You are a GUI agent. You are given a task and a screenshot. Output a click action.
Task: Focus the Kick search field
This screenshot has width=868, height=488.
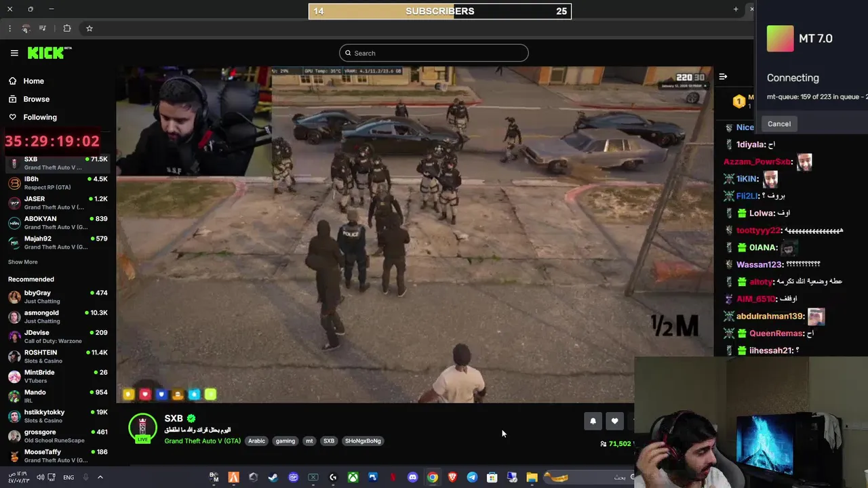[x=434, y=53]
